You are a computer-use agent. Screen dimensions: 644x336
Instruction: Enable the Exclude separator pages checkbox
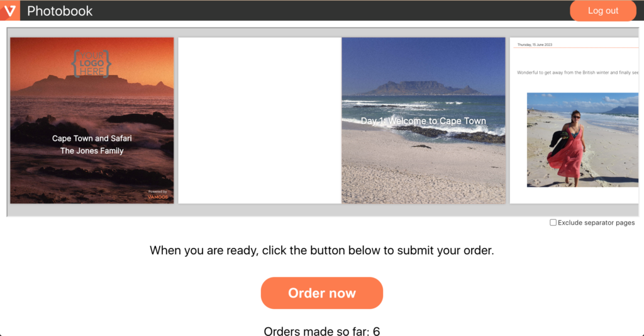(553, 222)
